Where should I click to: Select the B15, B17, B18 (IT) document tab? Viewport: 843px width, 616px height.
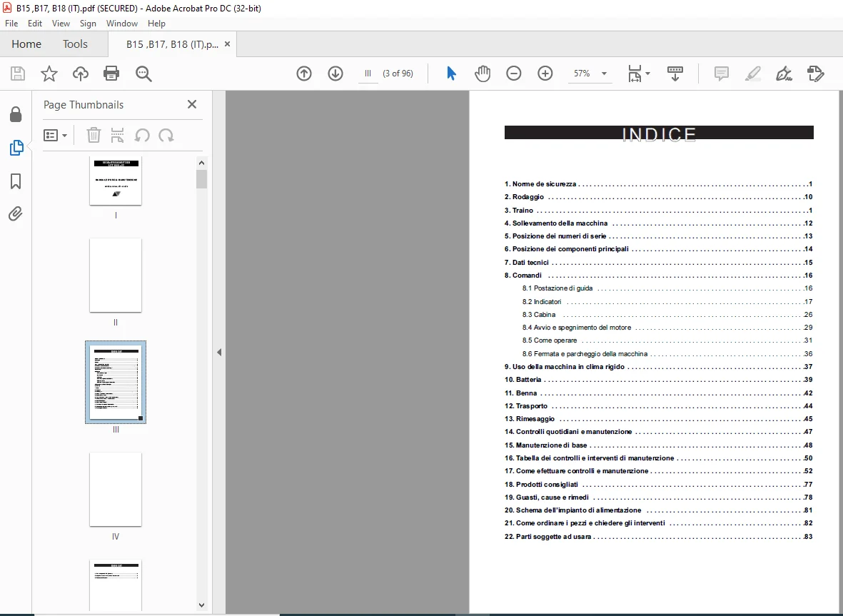[172, 45]
